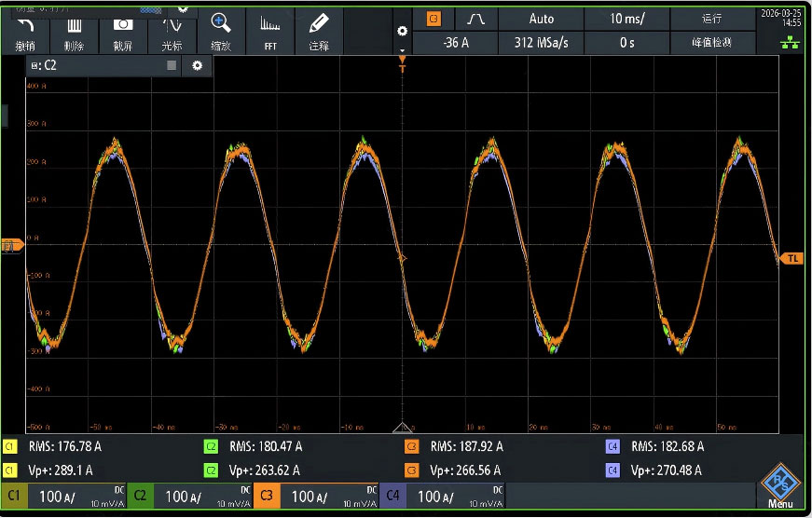The image size is (812, 518).
Task: Click the trigger level -36 A field
Action: [x=456, y=43]
